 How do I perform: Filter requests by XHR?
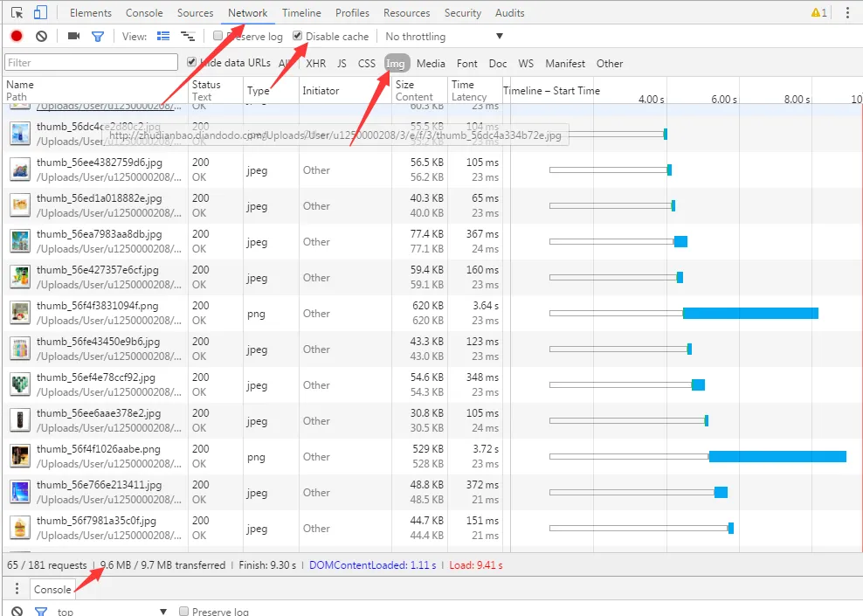click(x=316, y=63)
